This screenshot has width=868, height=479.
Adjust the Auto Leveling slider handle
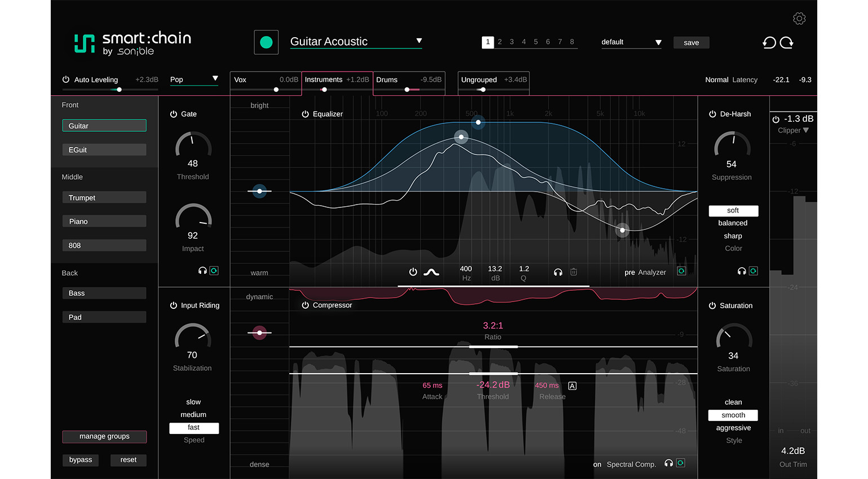coord(119,90)
